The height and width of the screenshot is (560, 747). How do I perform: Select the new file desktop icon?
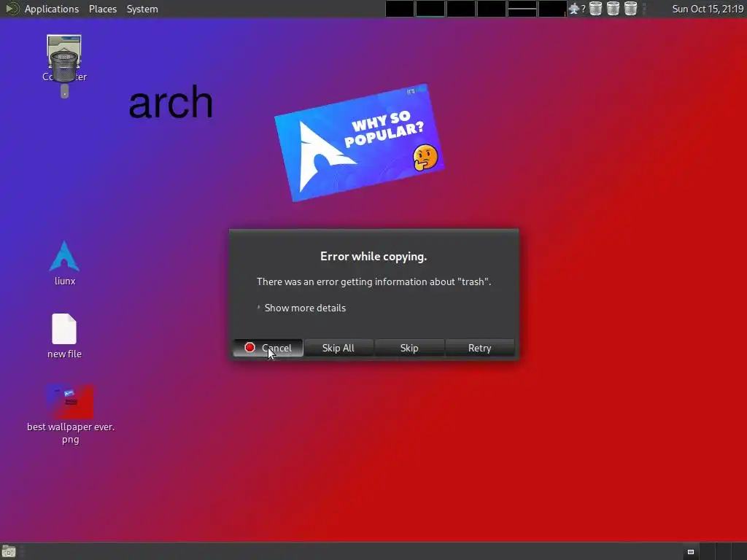point(64,335)
